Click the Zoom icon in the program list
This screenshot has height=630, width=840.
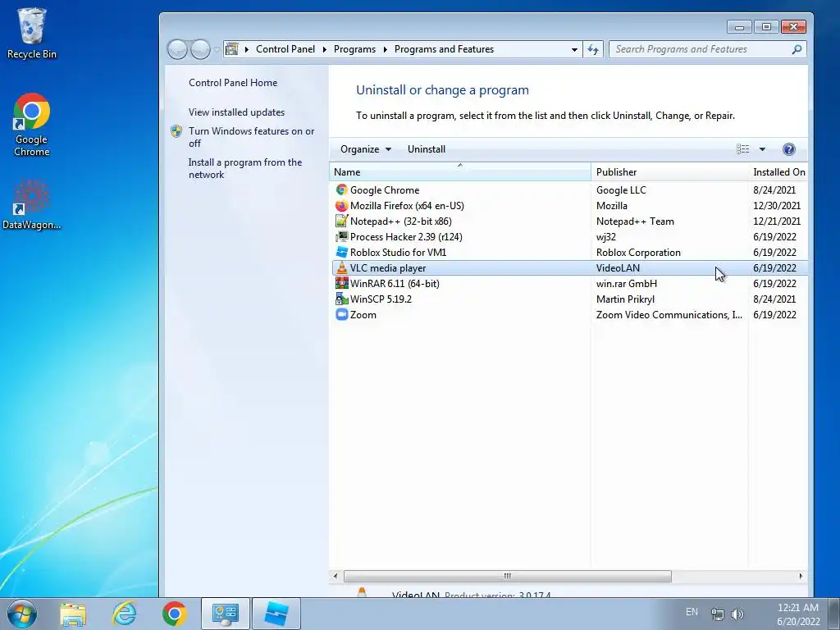(x=341, y=314)
